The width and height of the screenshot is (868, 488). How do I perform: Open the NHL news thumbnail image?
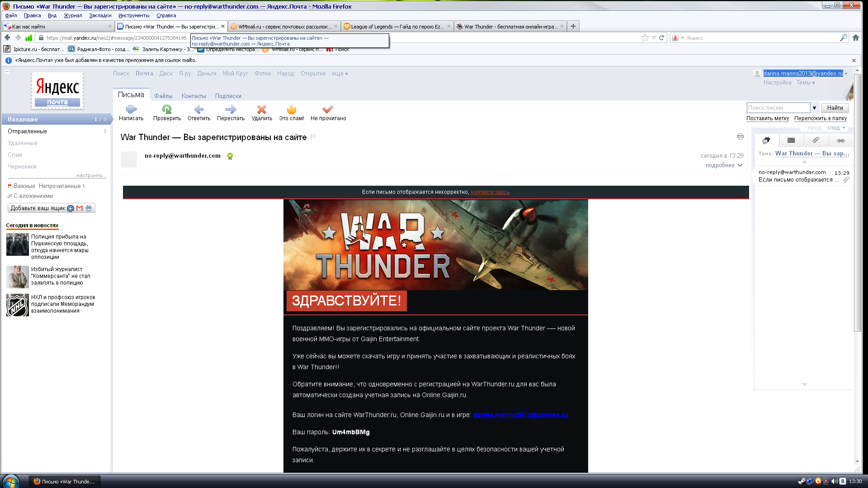18,305
